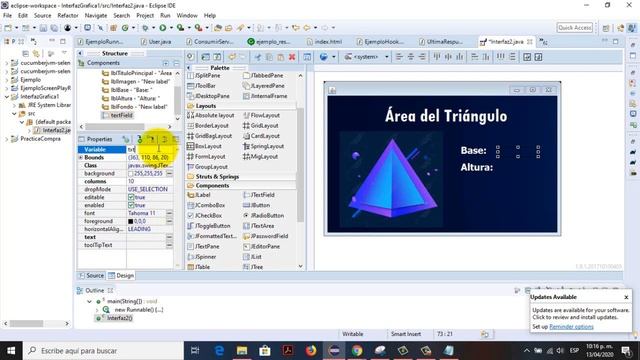Open font property editor ellipsis button
Screen dimensions: 640x360
pyautogui.click(x=169, y=213)
